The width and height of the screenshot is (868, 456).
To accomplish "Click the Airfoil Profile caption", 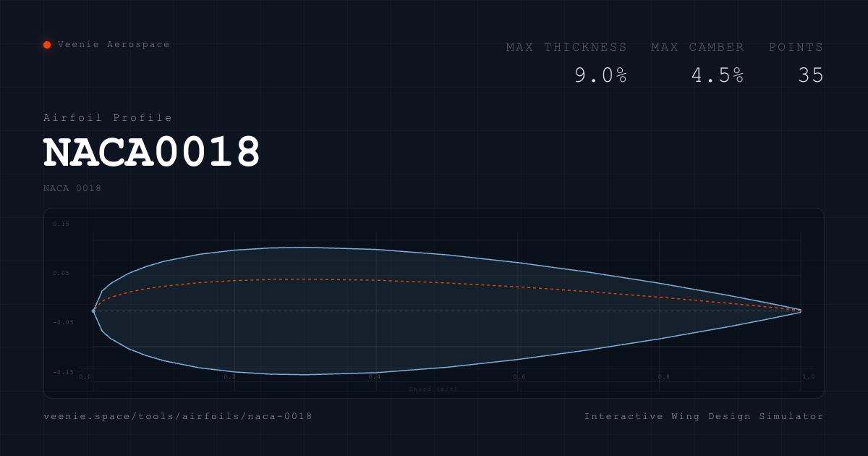I will click(x=108, y=118).
